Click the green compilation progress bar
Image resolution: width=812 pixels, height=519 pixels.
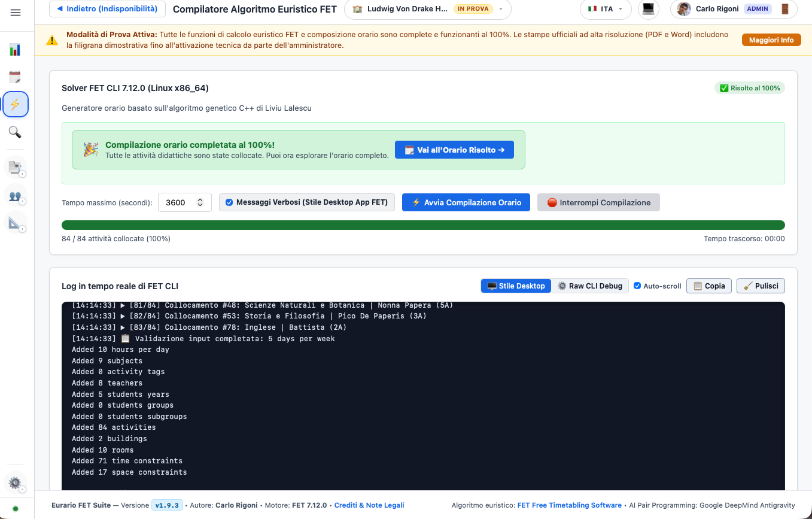coord(423,225)
